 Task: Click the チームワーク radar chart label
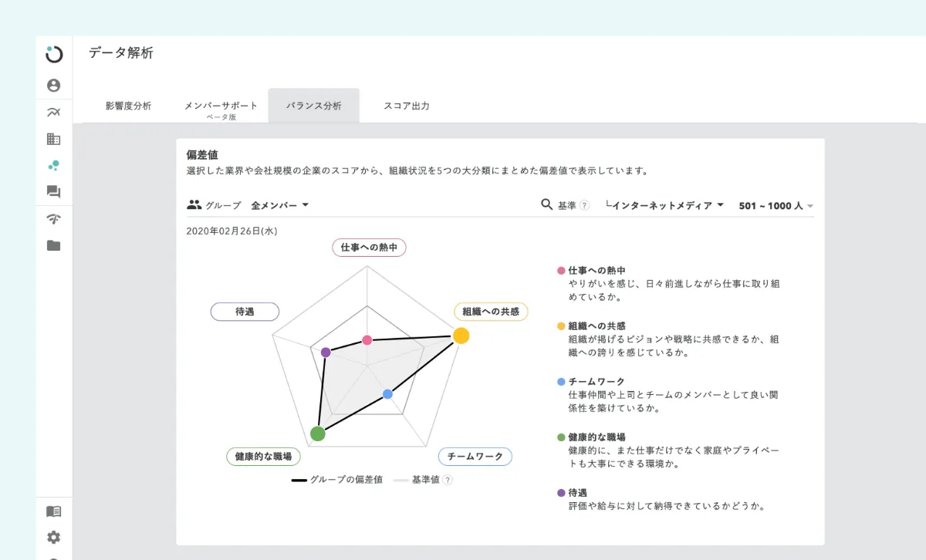tap(475, 457)
